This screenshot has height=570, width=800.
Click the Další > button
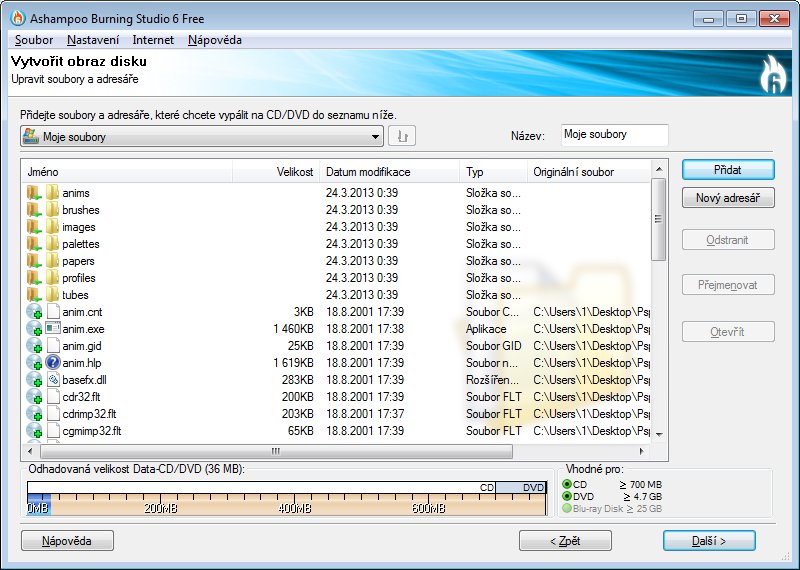[x=709, y=540]
